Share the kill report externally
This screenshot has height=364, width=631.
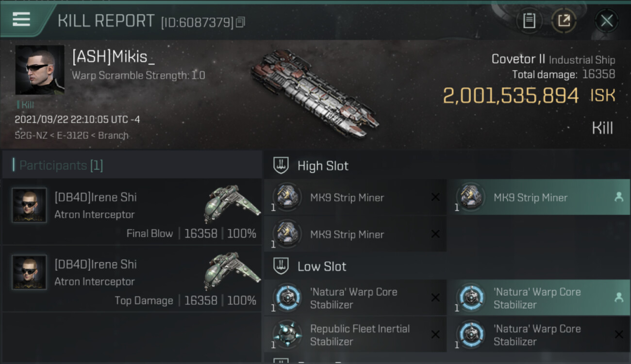[x=564, y=20]
